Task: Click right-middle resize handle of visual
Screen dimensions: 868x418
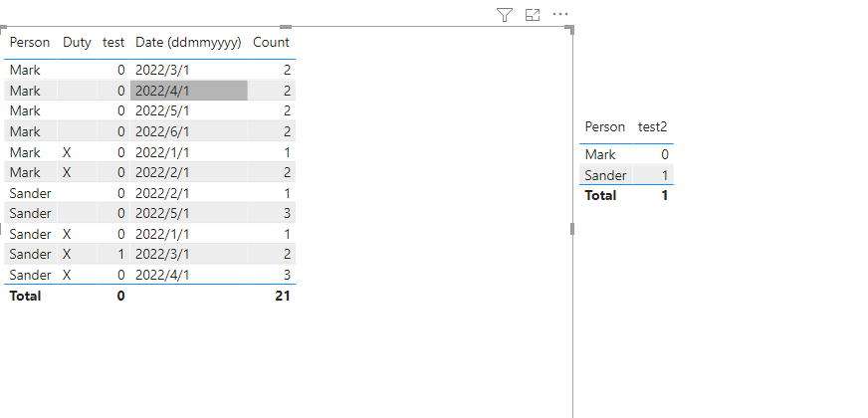Action: [571, 229]
